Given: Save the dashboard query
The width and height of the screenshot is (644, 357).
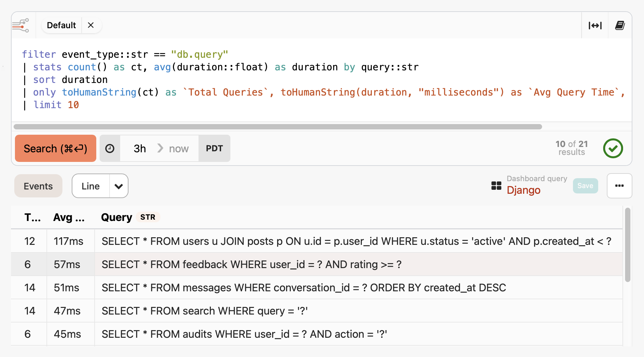Looking at the screenshot, I should (585, 186).
